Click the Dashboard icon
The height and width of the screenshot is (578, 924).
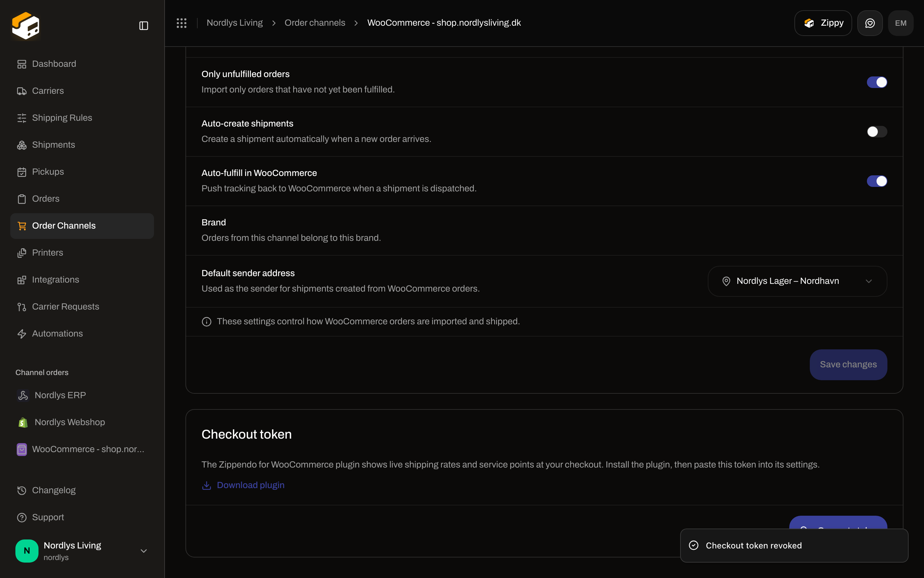22,64
